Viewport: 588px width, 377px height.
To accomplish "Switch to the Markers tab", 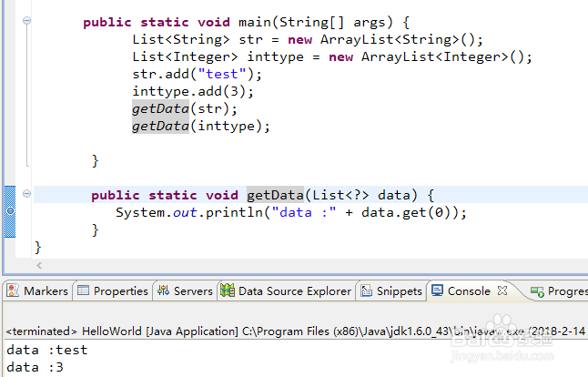I will tap(37, 291).
